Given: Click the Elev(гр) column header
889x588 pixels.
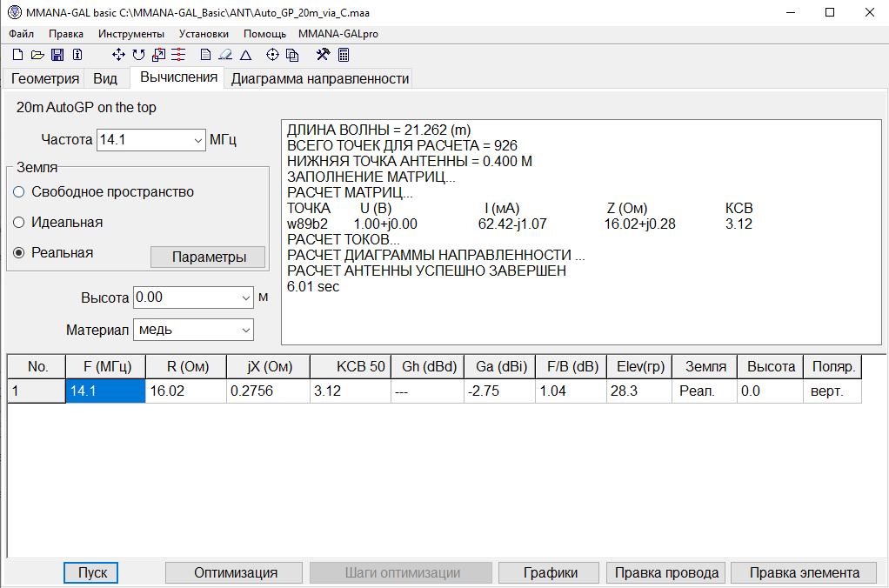Looking at the screenshot, I should 639,367.
